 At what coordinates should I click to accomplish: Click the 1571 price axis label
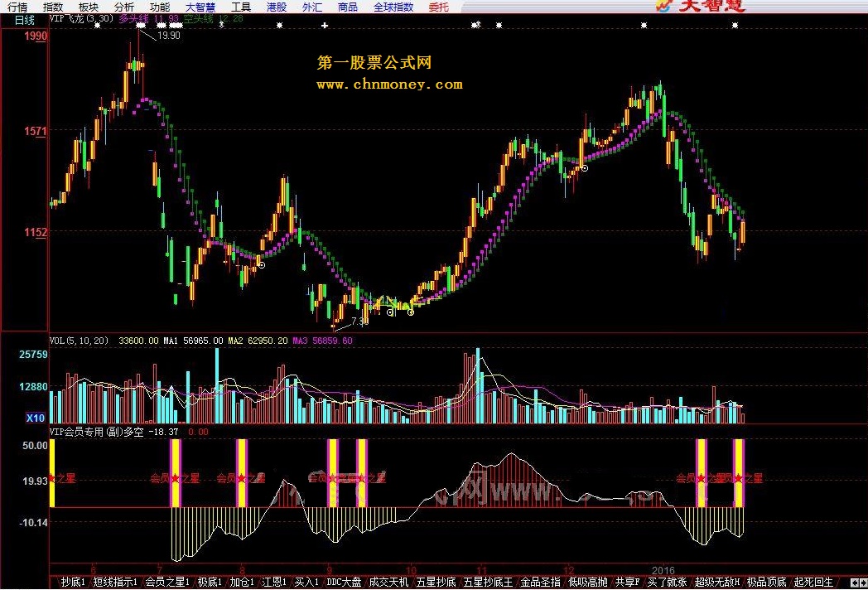pyautogui.click(x=36, y=131)
